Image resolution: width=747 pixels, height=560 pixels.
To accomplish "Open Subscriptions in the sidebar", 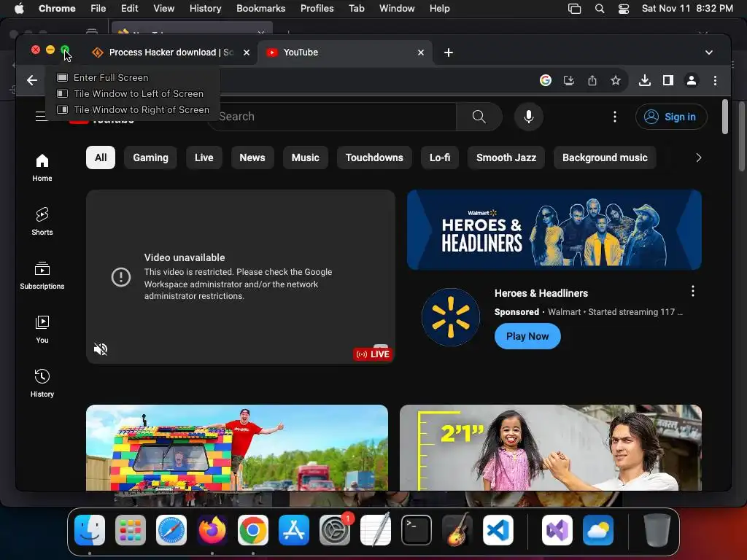I will pos(42,276).
